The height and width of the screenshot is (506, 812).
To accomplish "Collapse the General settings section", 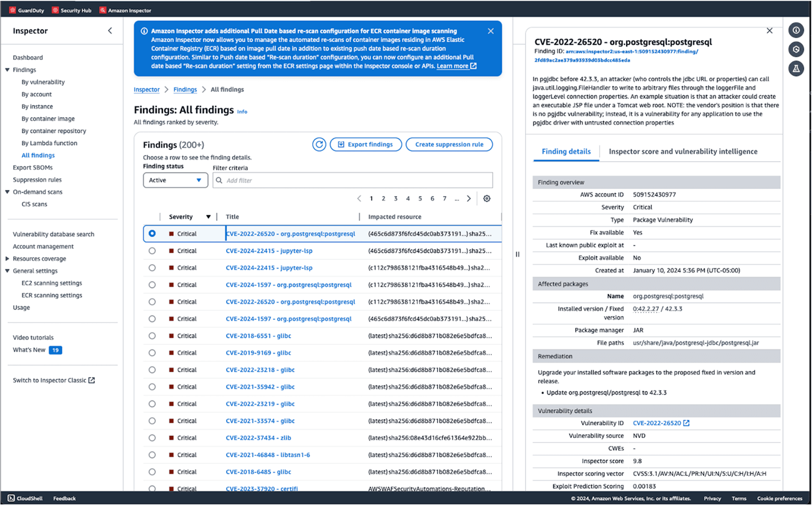I will pos(7,271).
